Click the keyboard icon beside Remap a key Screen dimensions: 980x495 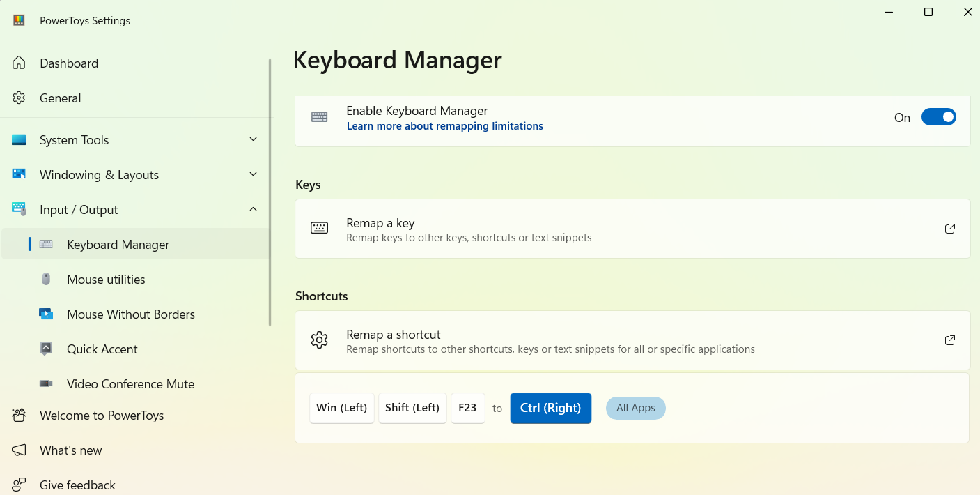coord(320,229)
